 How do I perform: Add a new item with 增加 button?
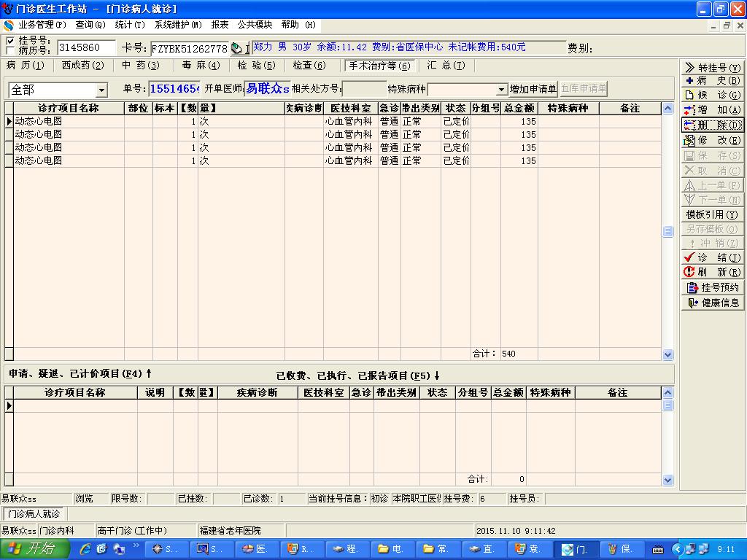[x=712, y=110]
